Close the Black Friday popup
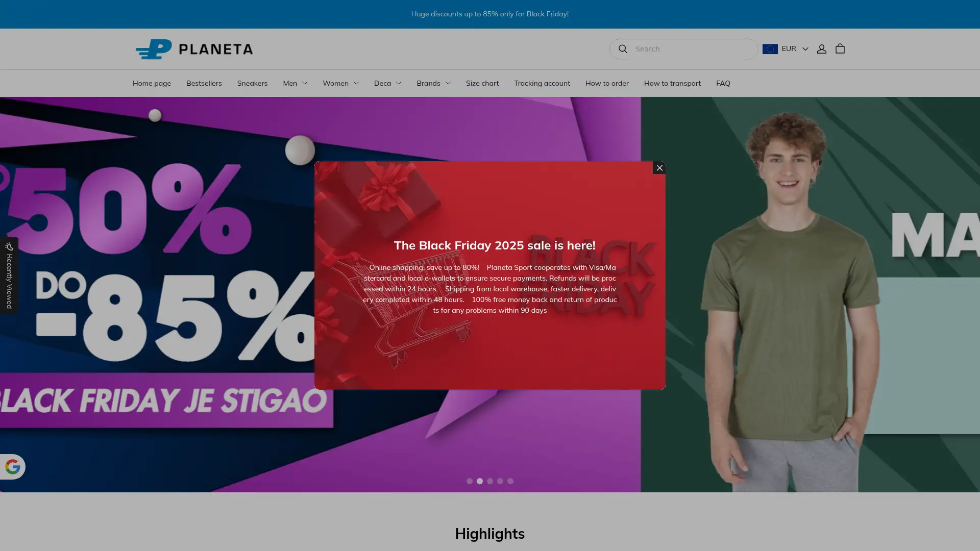Image resolution: width=980 pixels, height=551 pixels. click(x=659, y=168)
